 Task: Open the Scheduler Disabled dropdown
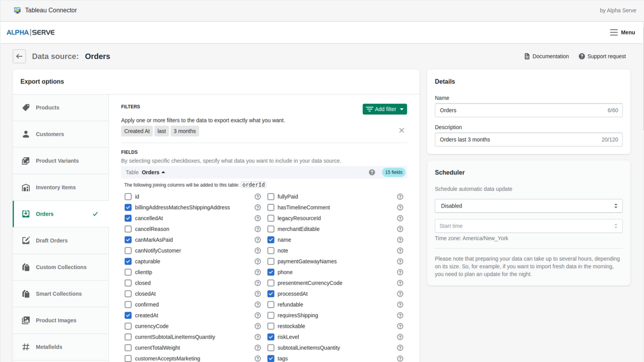pyautogui.click(x=528, y=206)
